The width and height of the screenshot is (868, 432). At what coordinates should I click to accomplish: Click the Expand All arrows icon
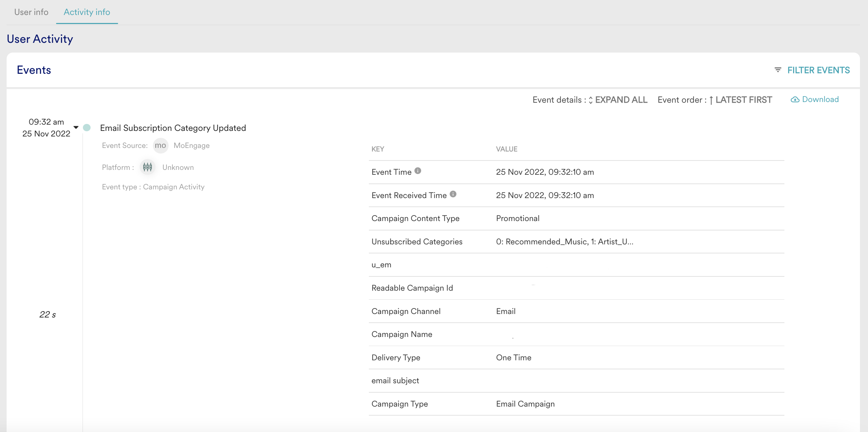coord(590,100)
